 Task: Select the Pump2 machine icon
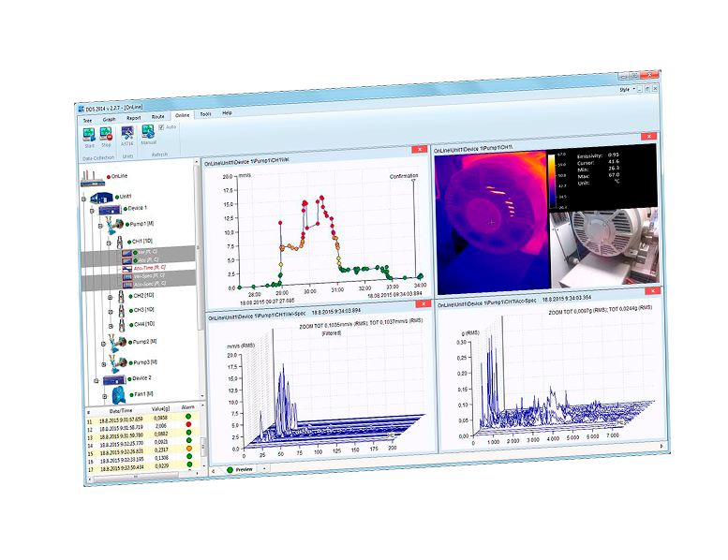coord(118,343)
